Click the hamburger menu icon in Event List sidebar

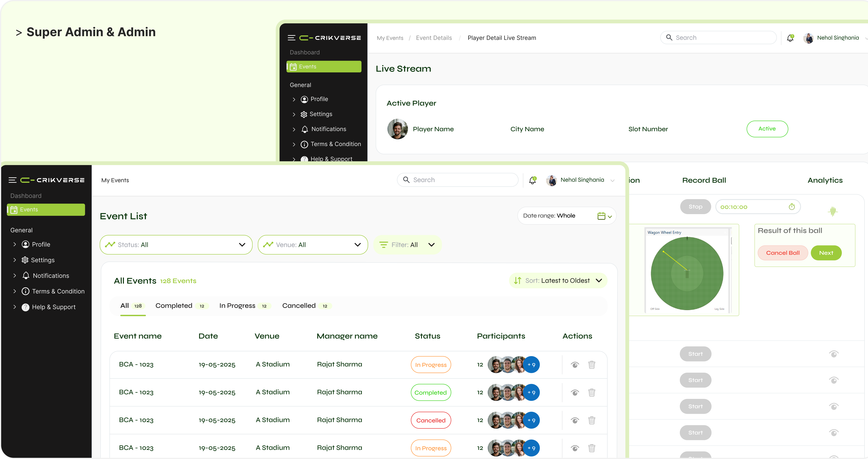point(12,180)
